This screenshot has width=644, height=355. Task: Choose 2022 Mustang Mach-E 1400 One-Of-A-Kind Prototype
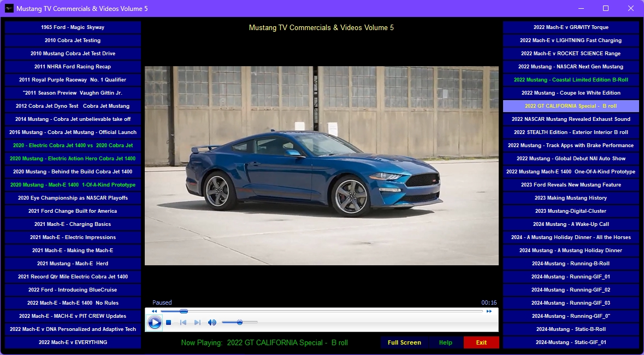(x=571, y=172)
